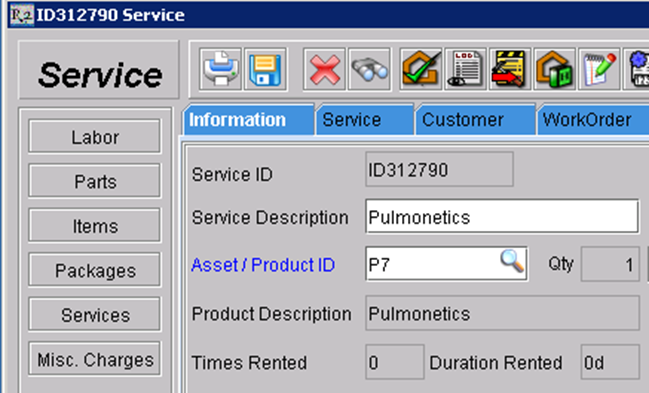Click the house with green box icon
Screen dimensions: 649x393
555,69
